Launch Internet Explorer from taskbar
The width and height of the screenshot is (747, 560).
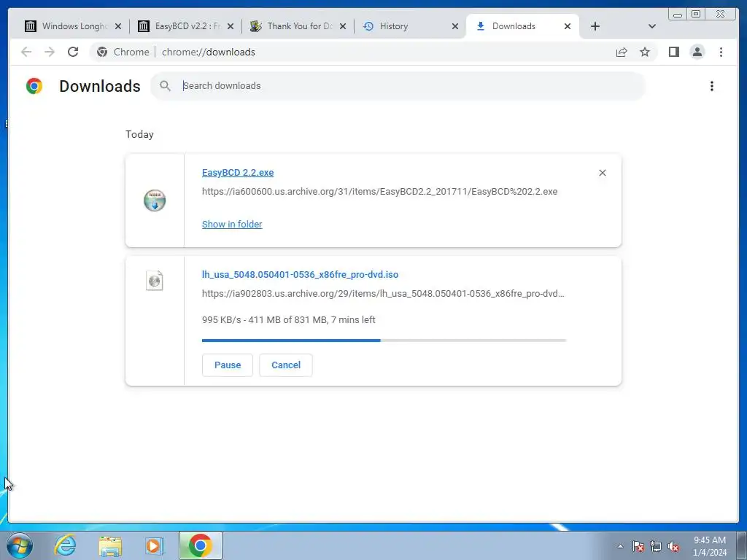[x=65, y=545]
